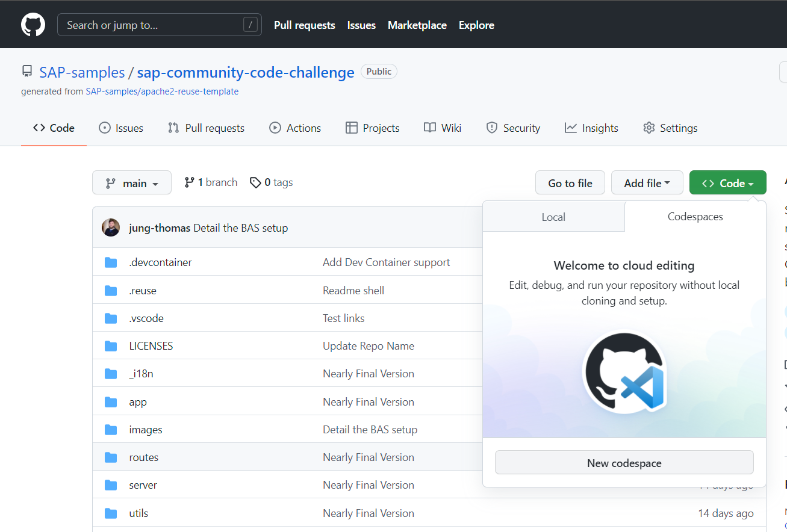Expand the main branch dropdown
This screenshot has width=787, height=532.
click(132, 183)
